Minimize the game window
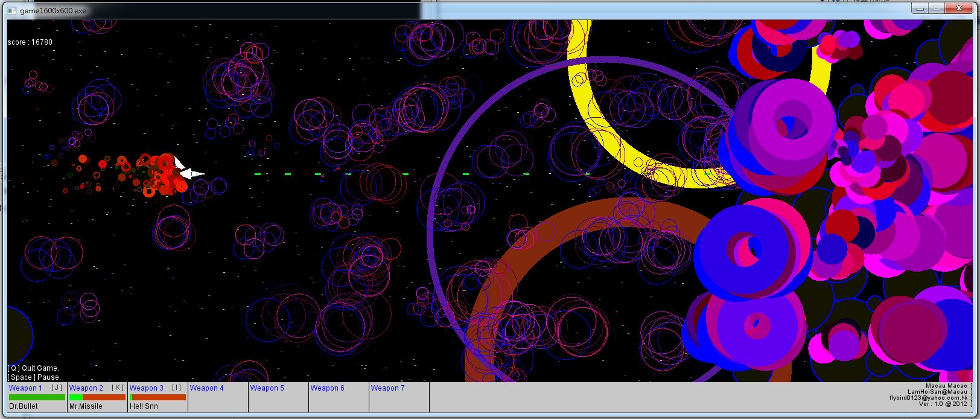Screen dimensions: 980x419 pyautogui.click(x=920, y=8)
